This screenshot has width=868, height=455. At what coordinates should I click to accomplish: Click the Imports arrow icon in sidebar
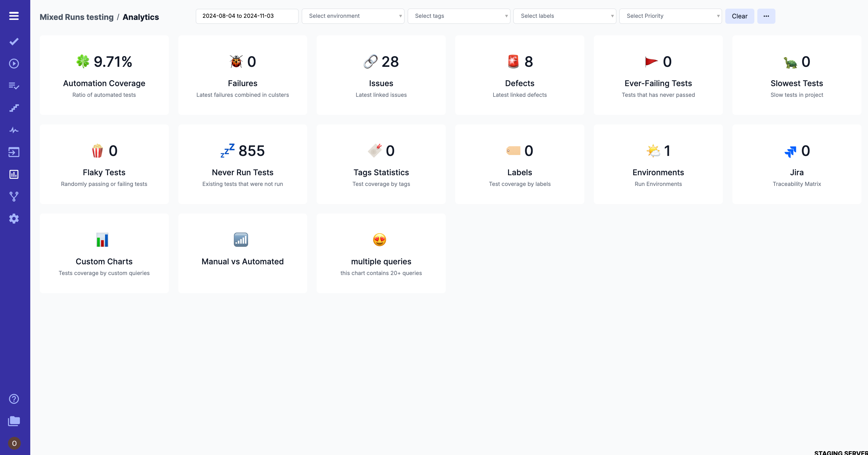pos(14,152)
